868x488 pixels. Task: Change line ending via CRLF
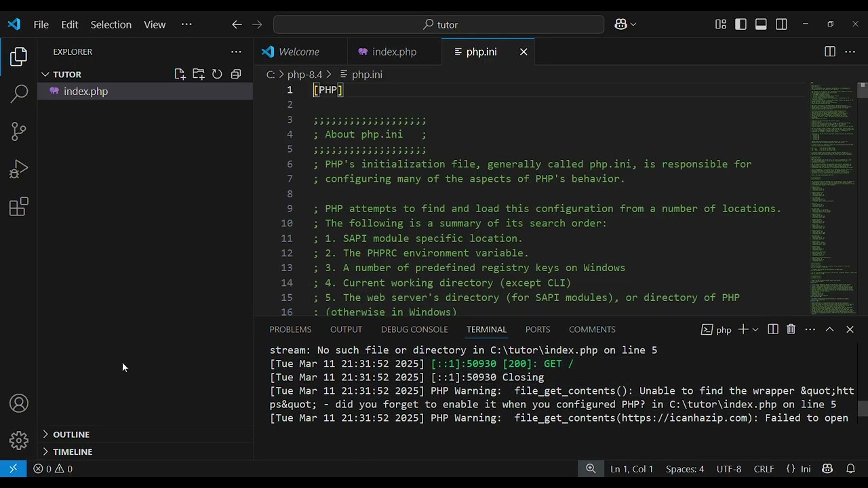point(764,469)
